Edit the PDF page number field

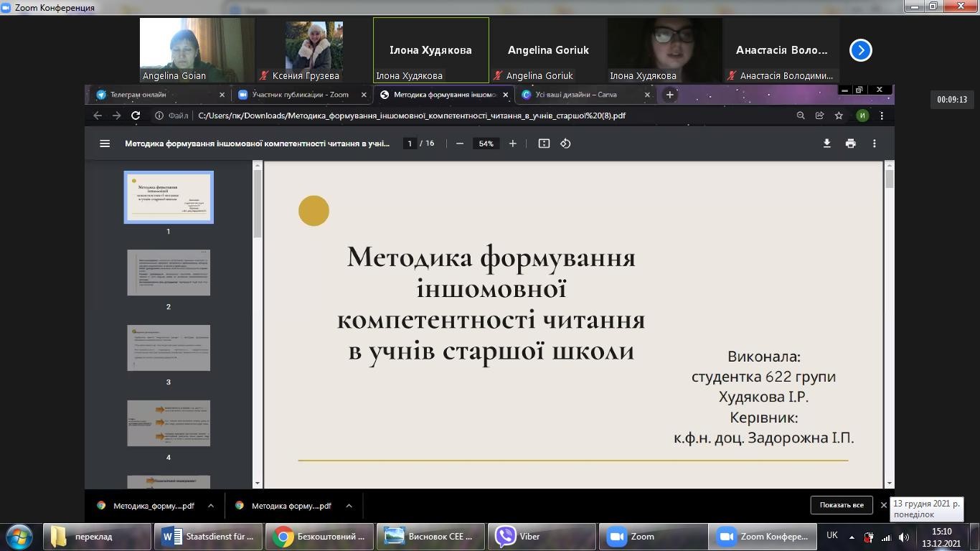410,143
